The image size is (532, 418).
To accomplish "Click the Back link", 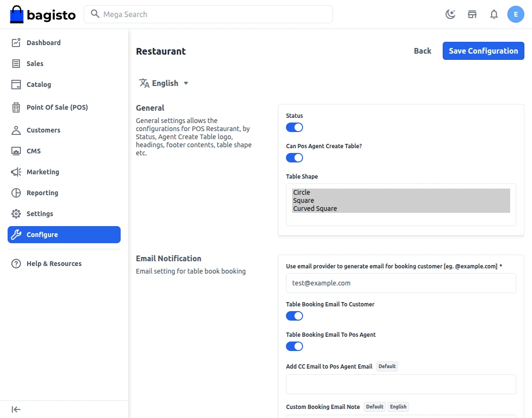I will pyautogui.click(x=422, y=51).
